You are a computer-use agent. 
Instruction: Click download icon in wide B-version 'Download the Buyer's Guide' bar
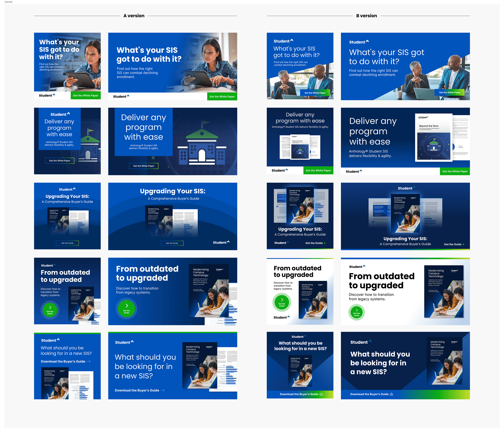click(391, 394)
